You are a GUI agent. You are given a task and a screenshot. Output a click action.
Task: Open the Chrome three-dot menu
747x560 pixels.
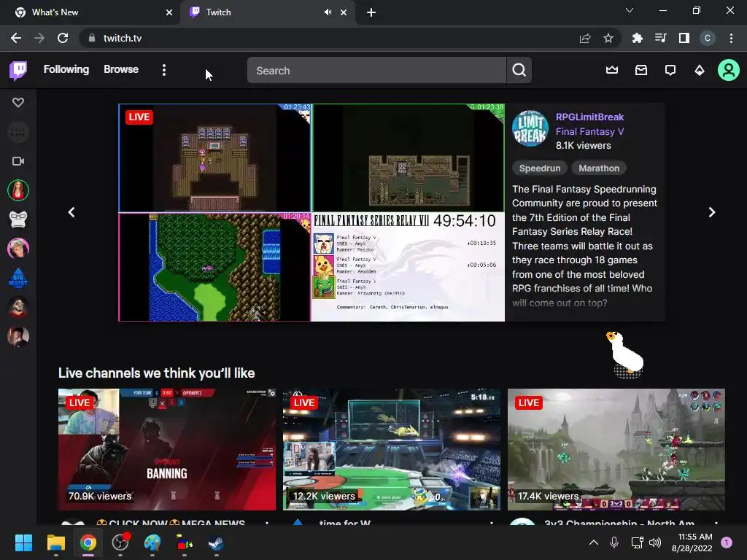click(731, 38)
